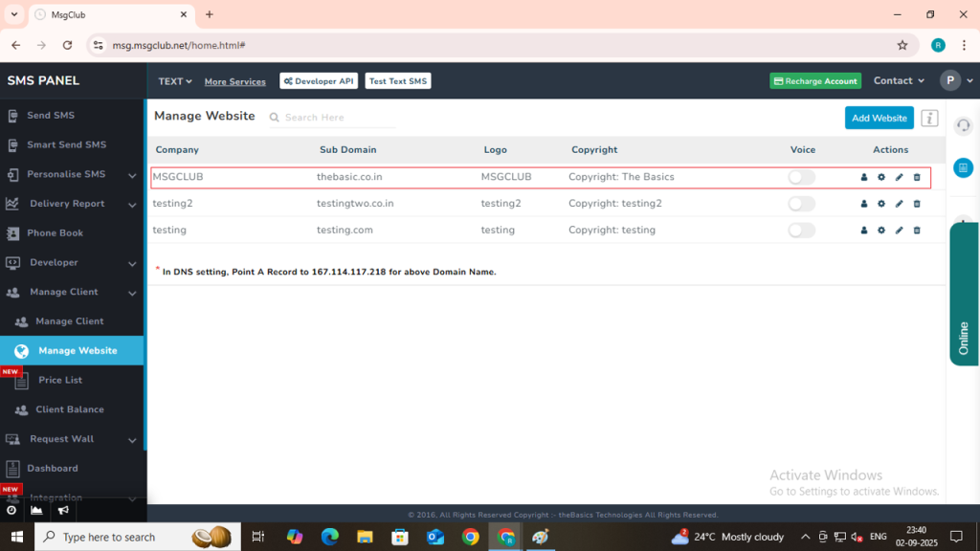Viewport: 980px width, 551px height.
Task: Expand Request Wall menu
Action: coord(72,439)
